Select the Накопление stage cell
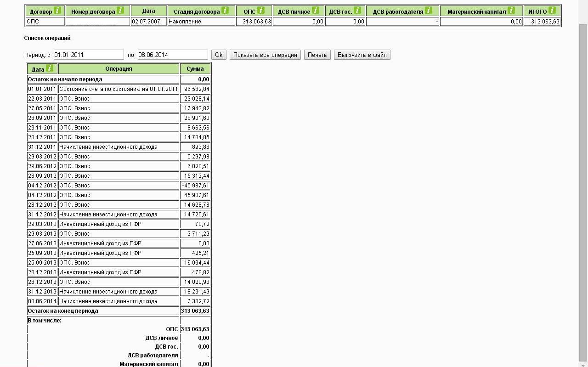 (201, 21)
